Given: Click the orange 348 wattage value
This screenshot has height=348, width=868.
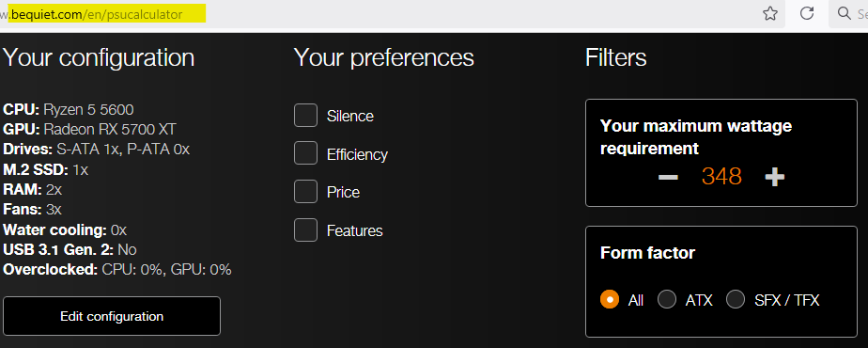Looking at the screenshot, I should [x=721, y=176].
